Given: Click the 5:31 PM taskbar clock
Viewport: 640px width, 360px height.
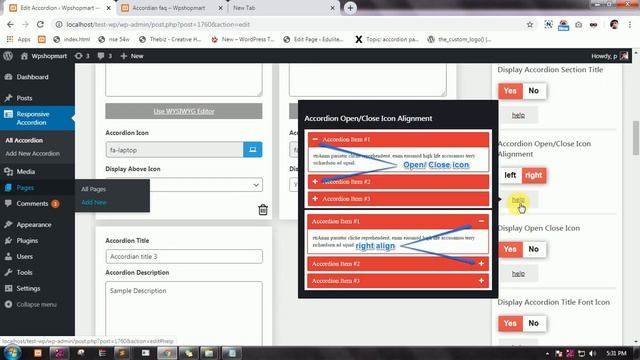Looking at the screenshot, I should 616,353.
